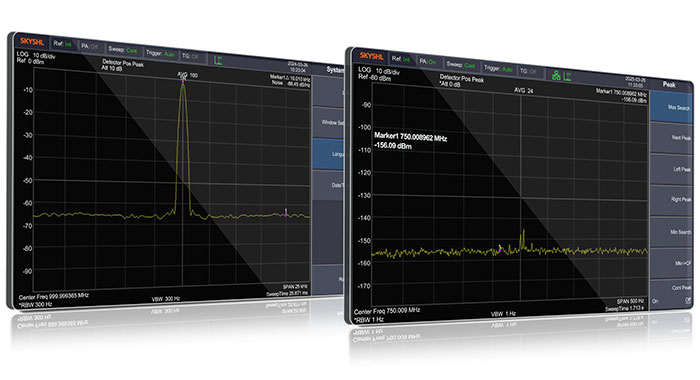Click Detector Pos Peak on left screen

point(123,63)
